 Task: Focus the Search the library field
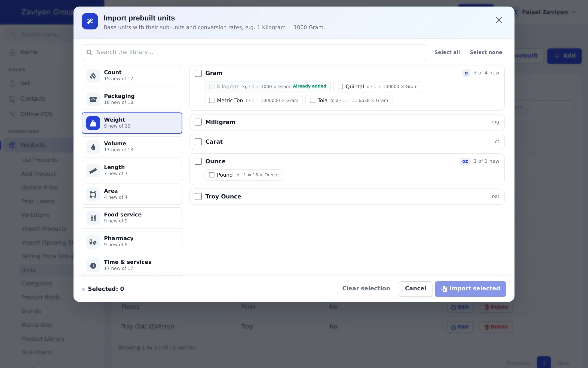[254, 52]
